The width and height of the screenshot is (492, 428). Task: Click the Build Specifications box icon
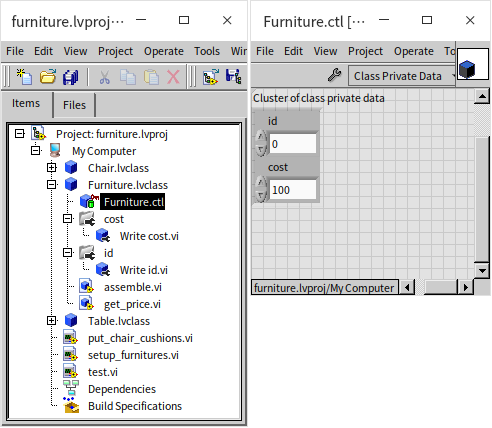pos(71,405)
